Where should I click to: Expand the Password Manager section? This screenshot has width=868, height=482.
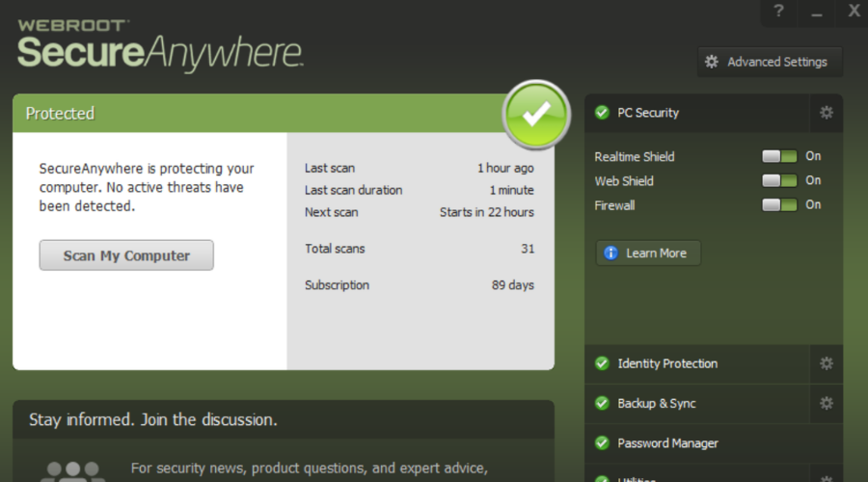point(714,443)
